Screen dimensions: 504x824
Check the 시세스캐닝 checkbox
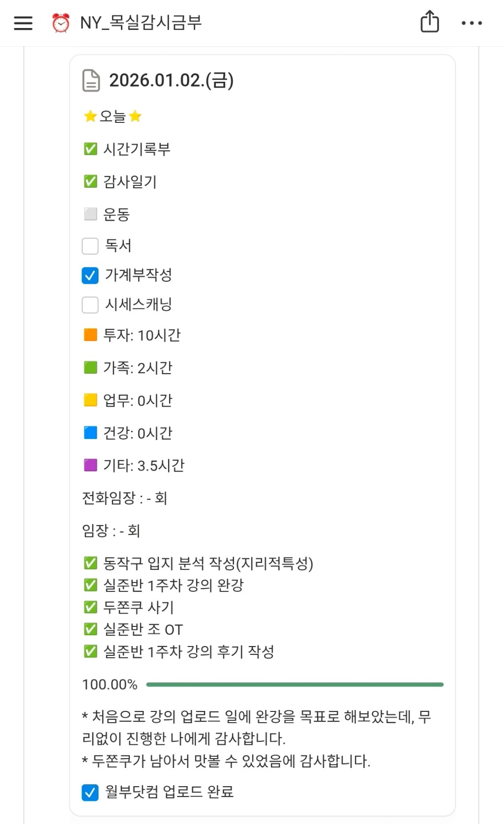pos(90,305)
